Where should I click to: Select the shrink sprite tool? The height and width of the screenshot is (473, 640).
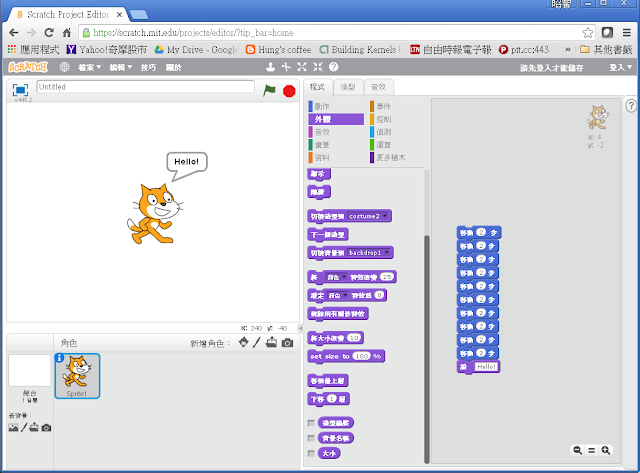pyautogui.click(x=318, y=67)
